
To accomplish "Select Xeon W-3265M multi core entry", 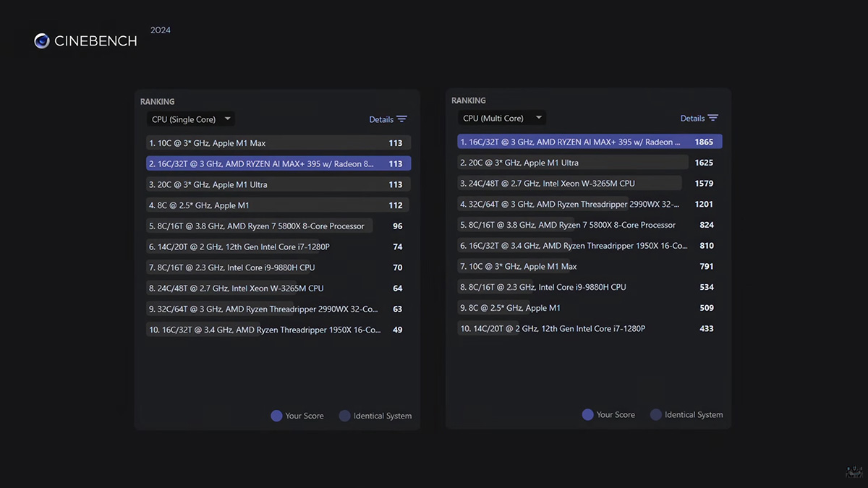I will pos(590,184).
